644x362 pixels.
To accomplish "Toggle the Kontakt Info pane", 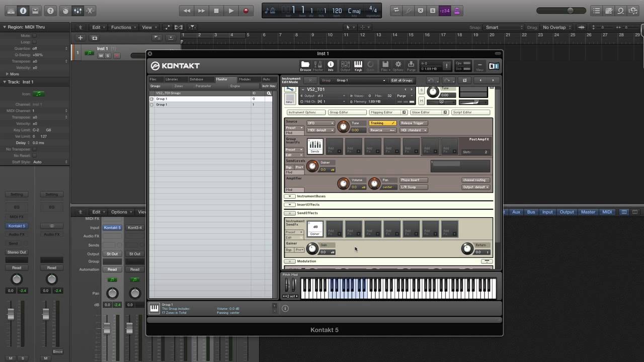I will coord(331,66).
